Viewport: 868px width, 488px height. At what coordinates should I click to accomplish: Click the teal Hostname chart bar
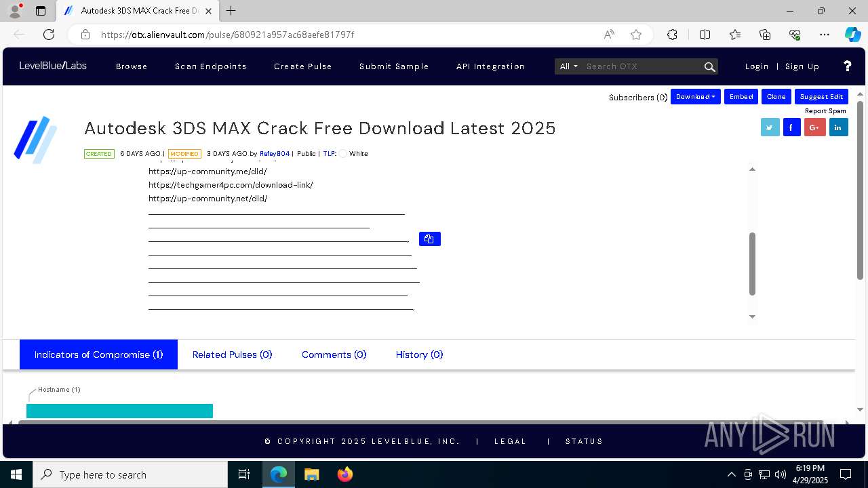point(119,411)
